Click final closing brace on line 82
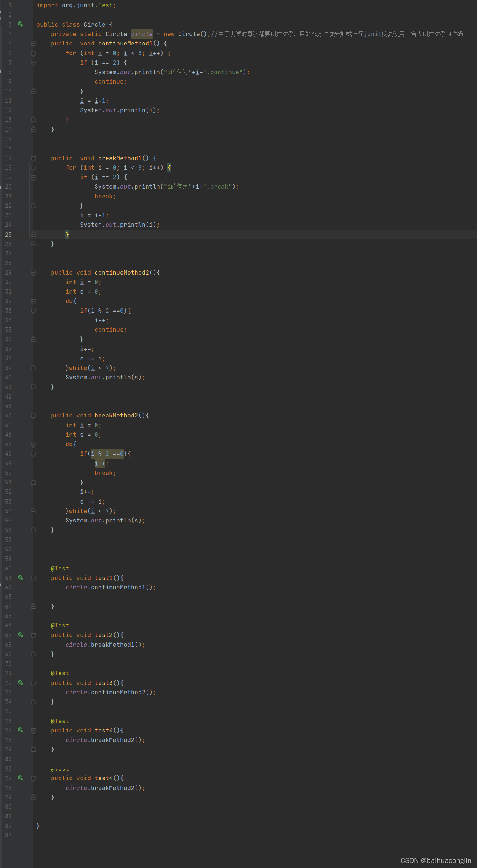477x868 pixels. point(38,826)
